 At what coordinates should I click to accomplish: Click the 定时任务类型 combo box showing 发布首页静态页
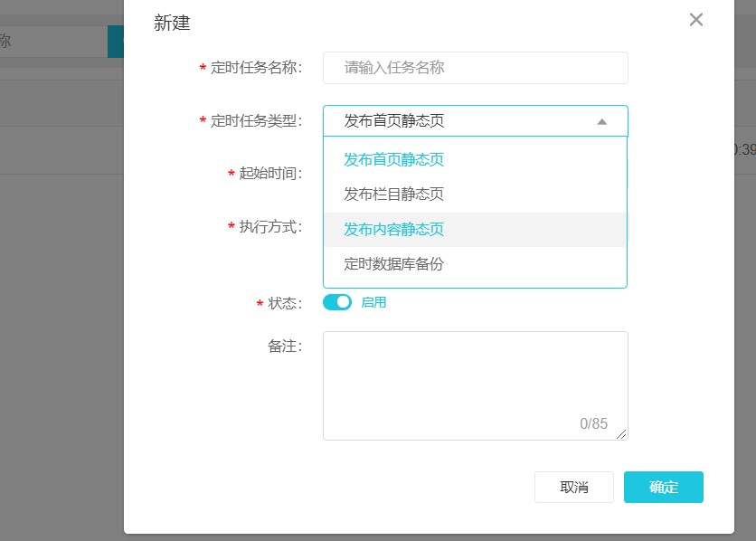461,121
